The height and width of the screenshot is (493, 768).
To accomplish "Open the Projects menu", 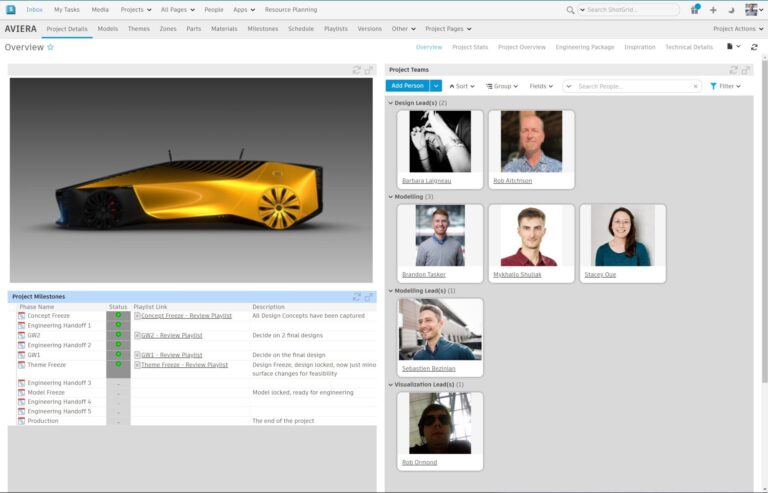I will click(x=135, y=9).
